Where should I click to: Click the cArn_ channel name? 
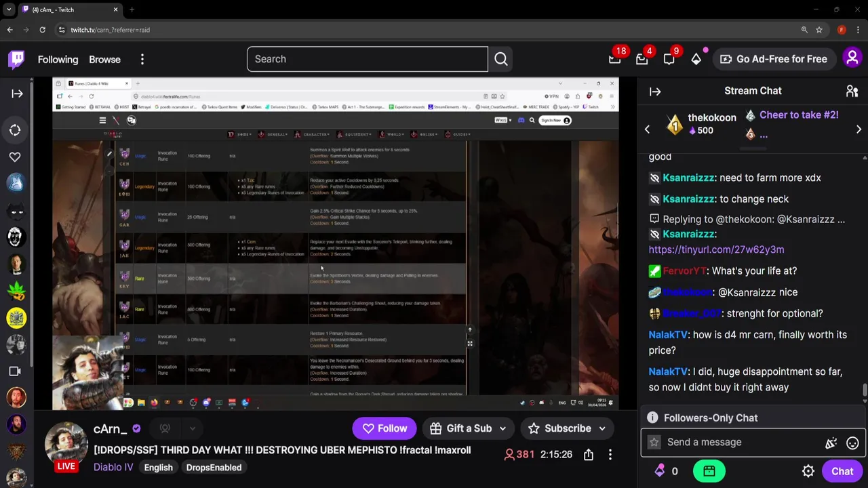pos(110,428)
